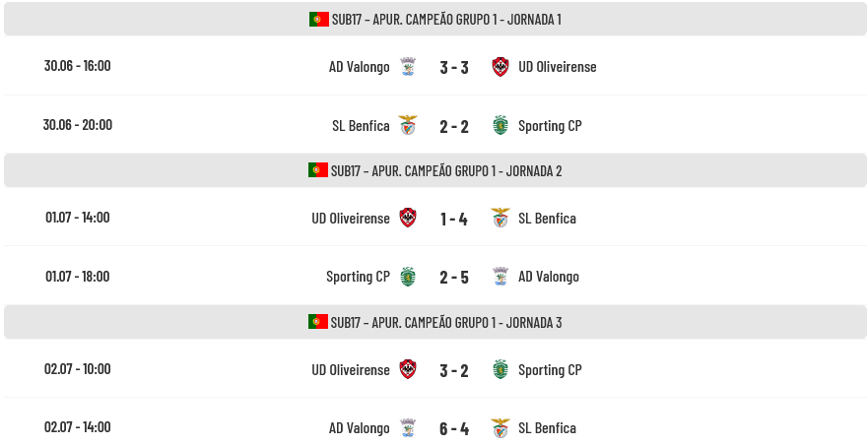The image size is (868, 446).
Task: Open Jornada 2 competition header
Action: click(435, 170)
